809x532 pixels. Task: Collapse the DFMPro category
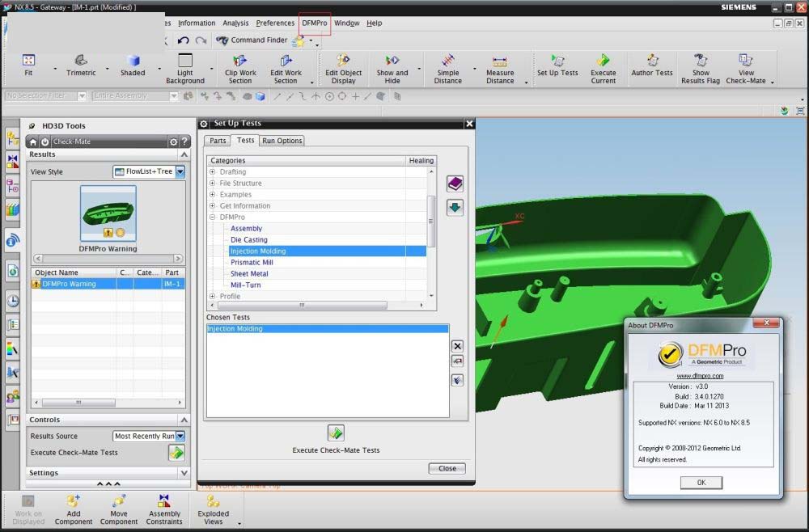coord(213,217)
